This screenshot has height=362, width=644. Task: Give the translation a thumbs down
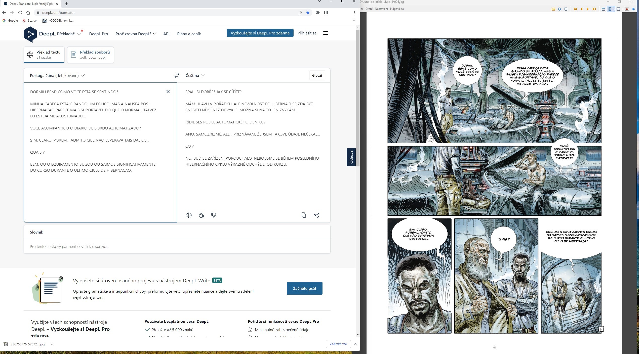tap(214, 215)
